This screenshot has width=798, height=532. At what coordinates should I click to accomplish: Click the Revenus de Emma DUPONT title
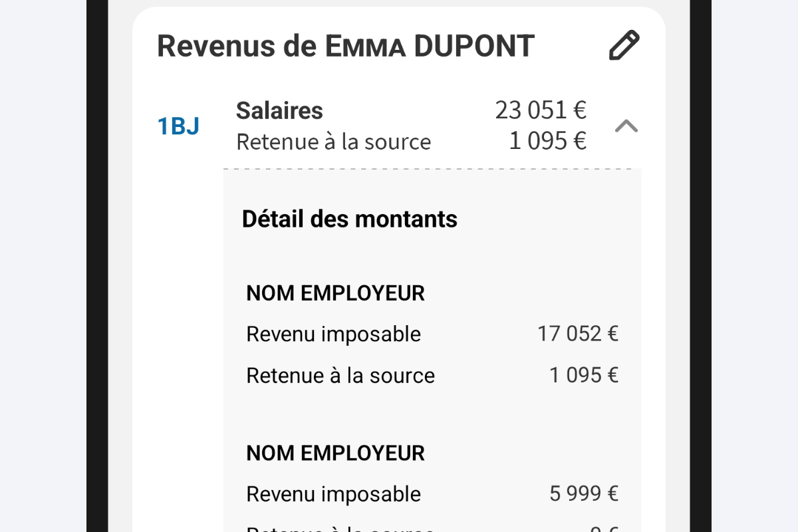(345, 46)
